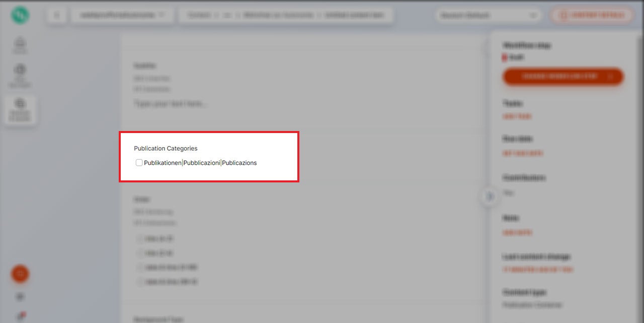Collapse the right details panel via edge chevron
The height and width of the screenshot is (323, 644).
point(489,197)
